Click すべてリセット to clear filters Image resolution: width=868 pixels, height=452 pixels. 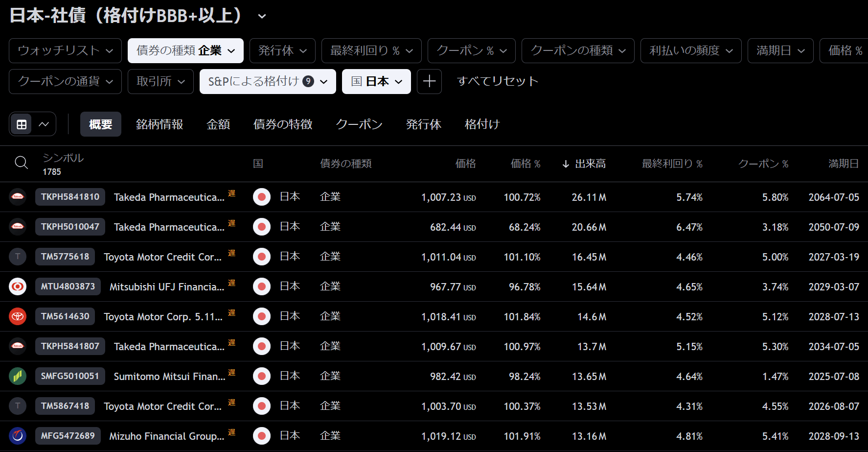click(x=498, y=81)
